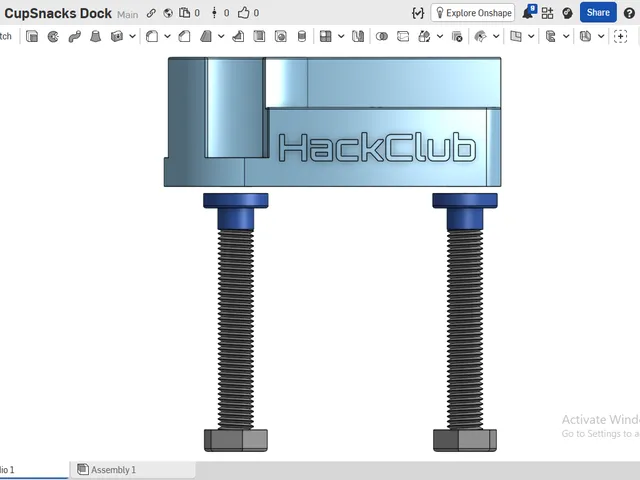Open dropdown arrow beside Fillet tool
Screen dimensions: 640x480
tap(167, 36)
